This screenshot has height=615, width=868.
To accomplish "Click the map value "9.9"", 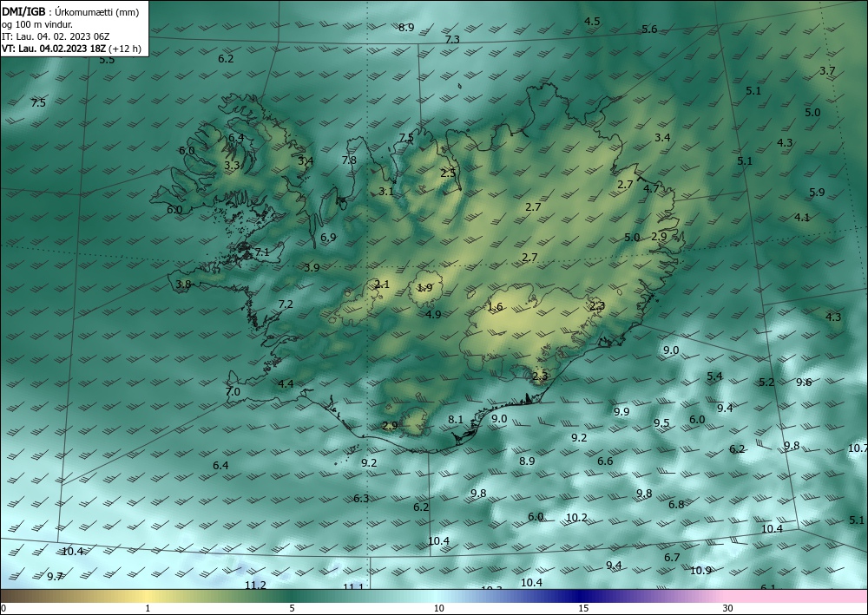I will [621, 411].
